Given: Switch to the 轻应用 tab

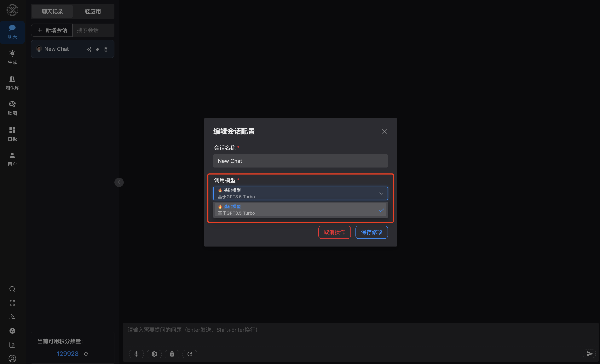Looking at the screenshot, I should coord(93,11).
